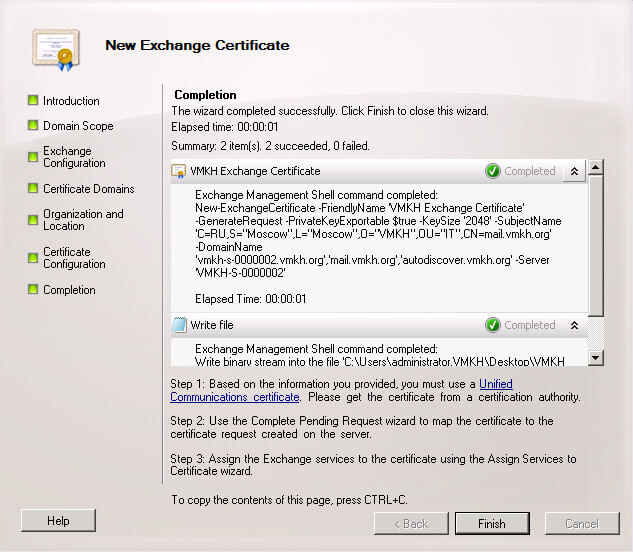Click the New-ExchangeCertificate command line text
Screen dimensions: 633x552
click(360, 208)
